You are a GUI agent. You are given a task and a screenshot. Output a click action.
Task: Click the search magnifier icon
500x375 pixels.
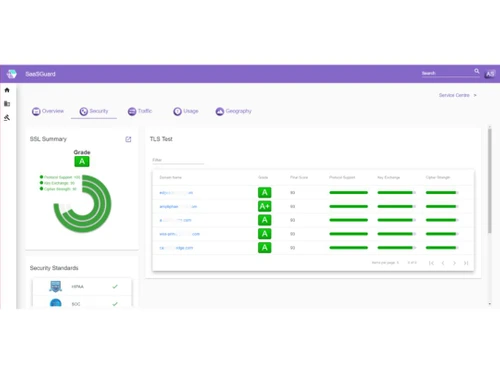pyautogui.click(x=477, y=71)
